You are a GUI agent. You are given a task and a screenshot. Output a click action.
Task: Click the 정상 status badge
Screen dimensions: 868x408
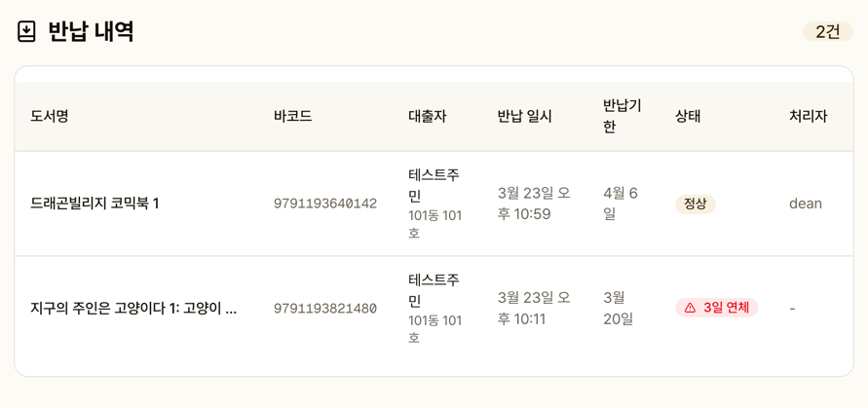pyautogui.click(x=695, y=204)
